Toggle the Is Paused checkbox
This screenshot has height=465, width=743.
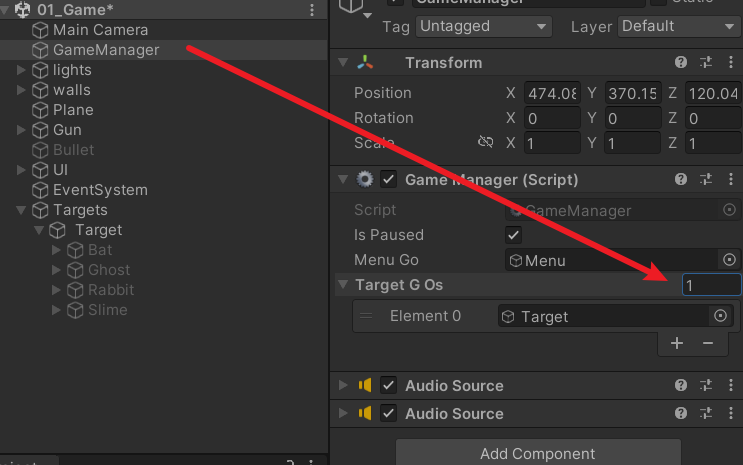(x=514, y=235)
